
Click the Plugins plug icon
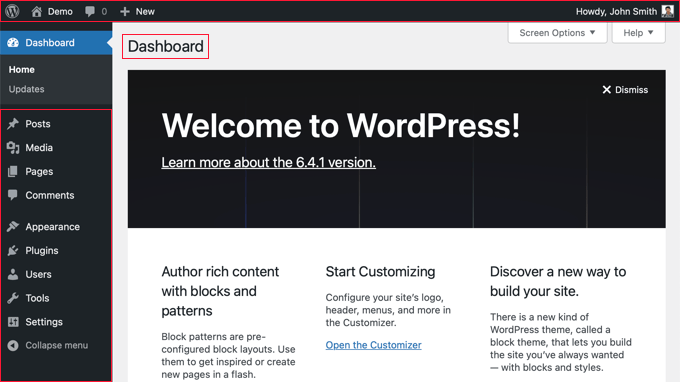[13, 250]
